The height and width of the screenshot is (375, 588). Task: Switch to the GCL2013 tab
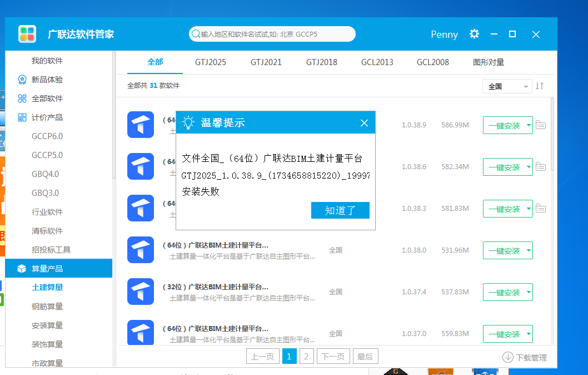pyautogui.click(x=377, y=62)
